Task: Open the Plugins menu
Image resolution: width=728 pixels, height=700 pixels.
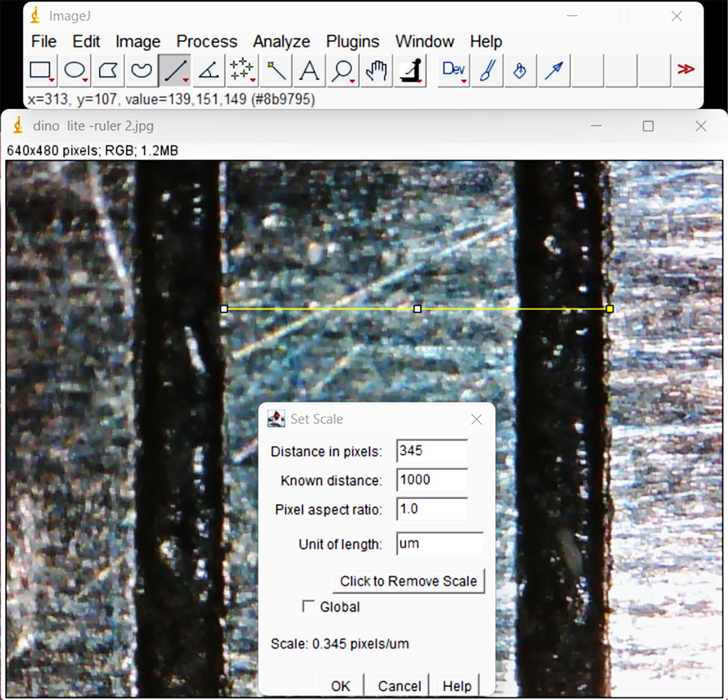Action: 352,41
